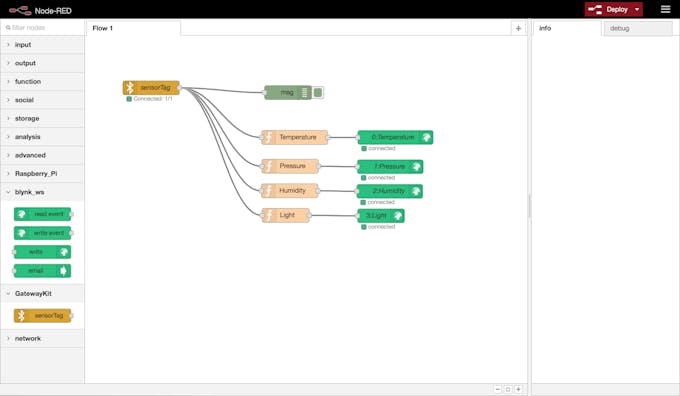Viewport: 680px width, 396px height.
Task: Switch to the debug sidebar tab
Action: 638,28
